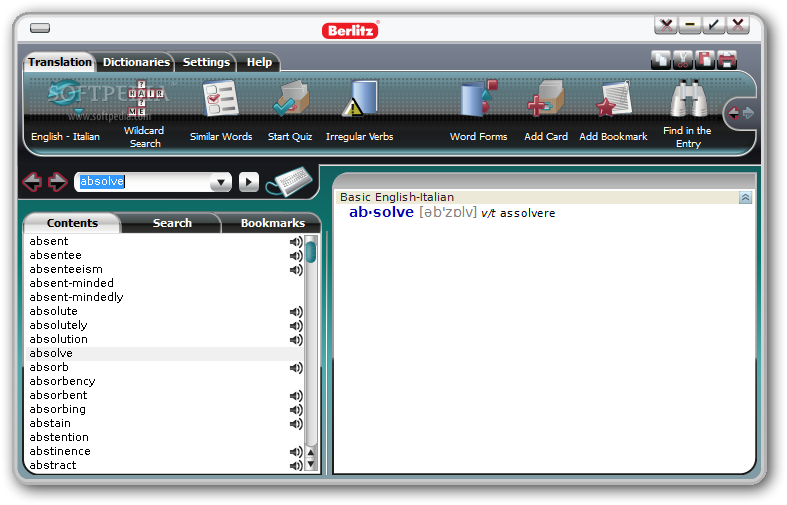Expand the search word history dropdown
Image resolution: width=787 pixels, height=505 pixels.
coord(220,182)
